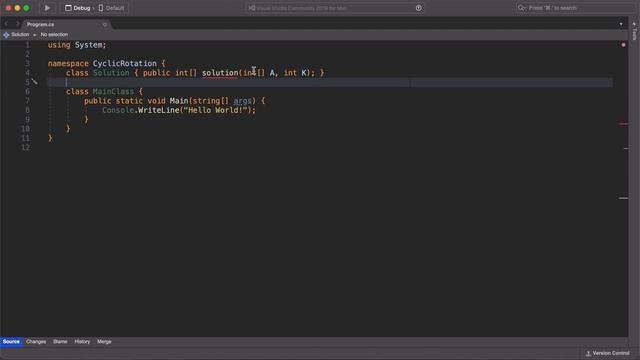The image size is (640, 360).
Task: Switch to the Source view tab
Action: pos(11,342)
